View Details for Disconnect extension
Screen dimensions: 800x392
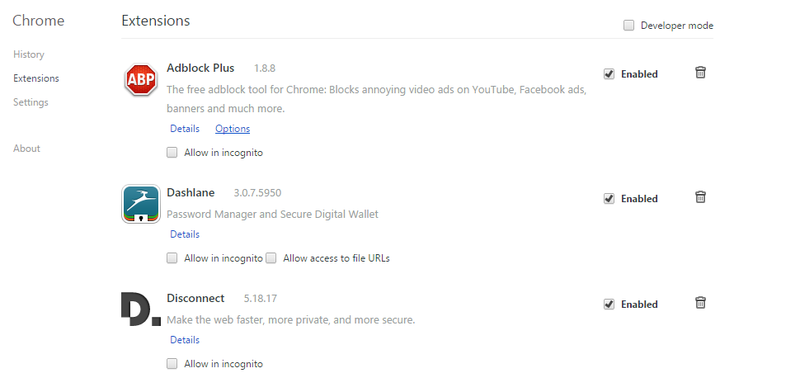coord(185,340)
